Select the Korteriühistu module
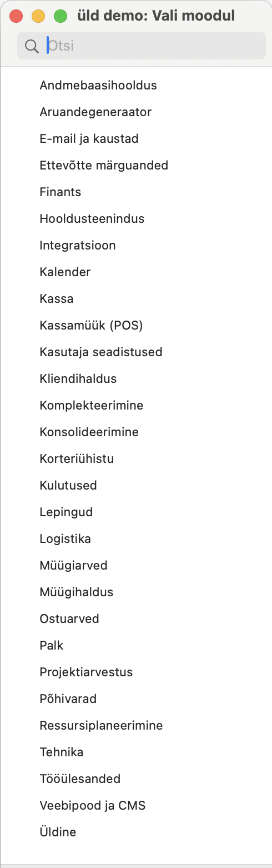This screenshot has width=272, height=868. [x=77, y=459]
